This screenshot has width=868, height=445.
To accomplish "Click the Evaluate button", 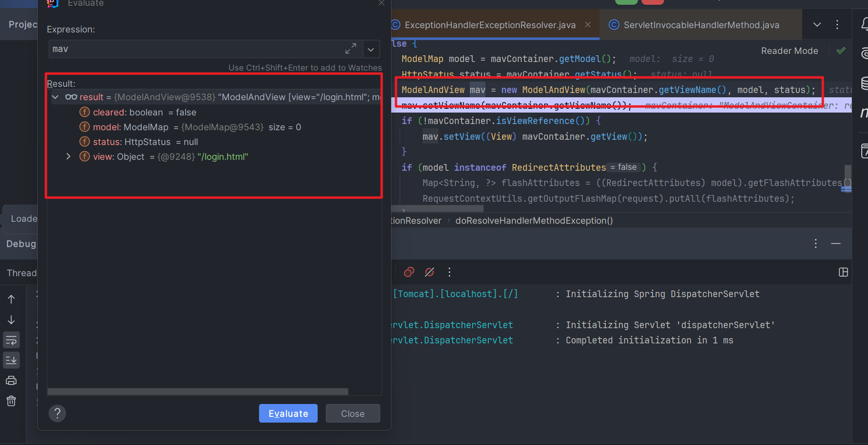I will 288,414.
